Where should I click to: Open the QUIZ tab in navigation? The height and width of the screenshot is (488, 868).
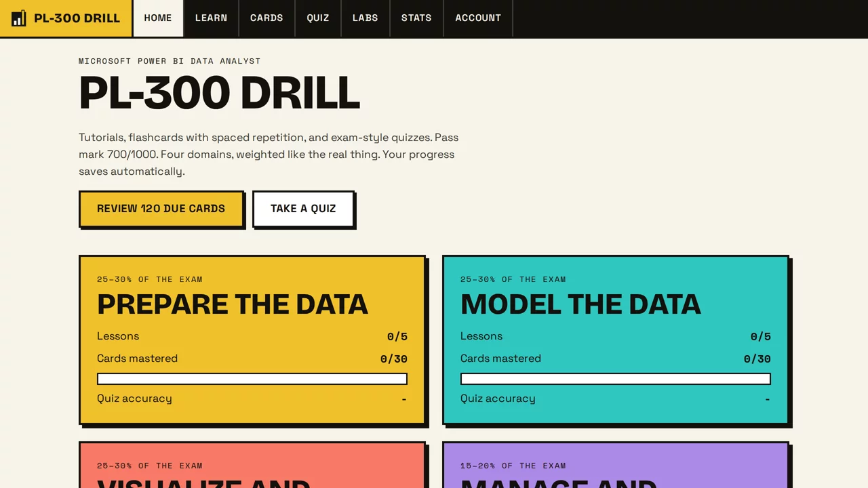318,18
